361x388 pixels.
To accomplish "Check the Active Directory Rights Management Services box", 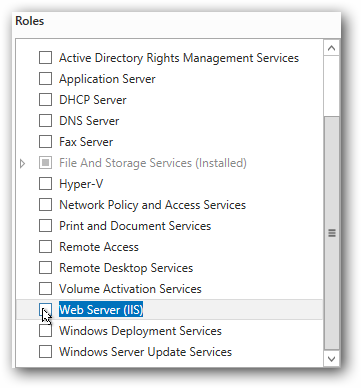I will pos(45,58).
